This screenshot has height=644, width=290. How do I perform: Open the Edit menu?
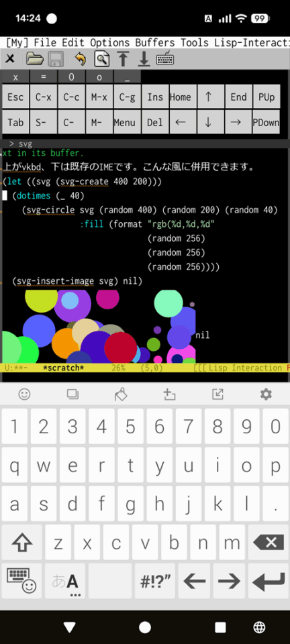click(74, 42)
